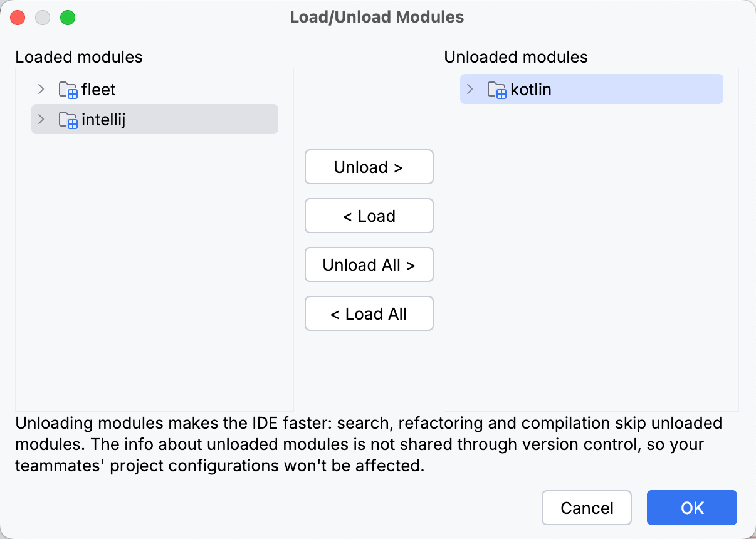The width and height of the screenshot is (756, 539).
Task: Close the dialog with the red button
Action: coord(18,18)
